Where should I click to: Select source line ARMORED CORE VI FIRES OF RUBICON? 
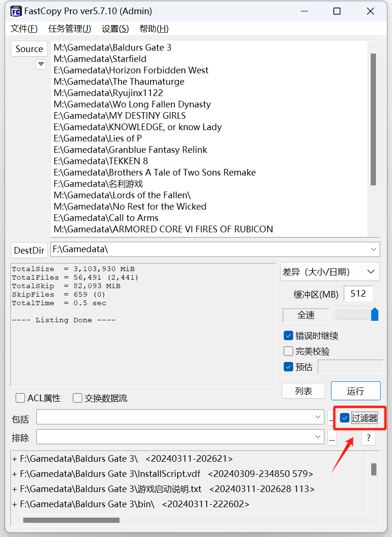[163, 229]
